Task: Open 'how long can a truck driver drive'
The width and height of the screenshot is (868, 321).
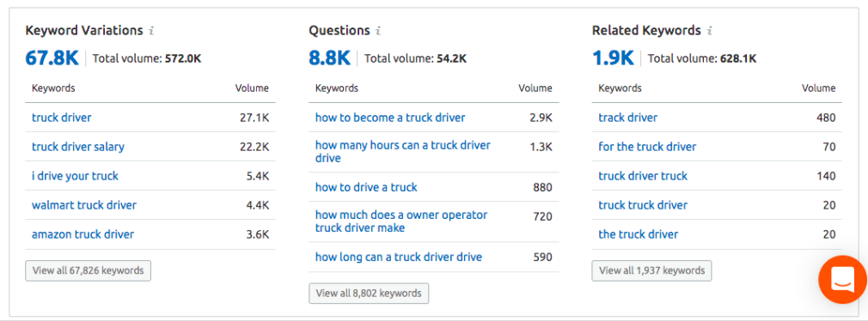Action: tap(399, 257)
